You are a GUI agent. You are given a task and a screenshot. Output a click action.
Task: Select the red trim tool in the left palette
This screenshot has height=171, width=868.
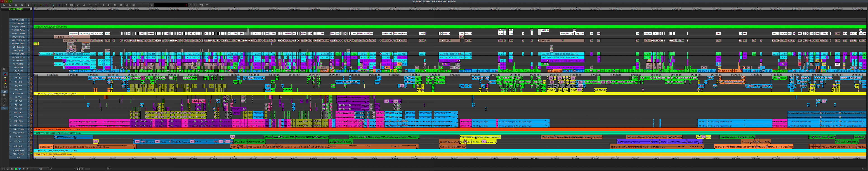pyautogui.click(x=5, y=81)
